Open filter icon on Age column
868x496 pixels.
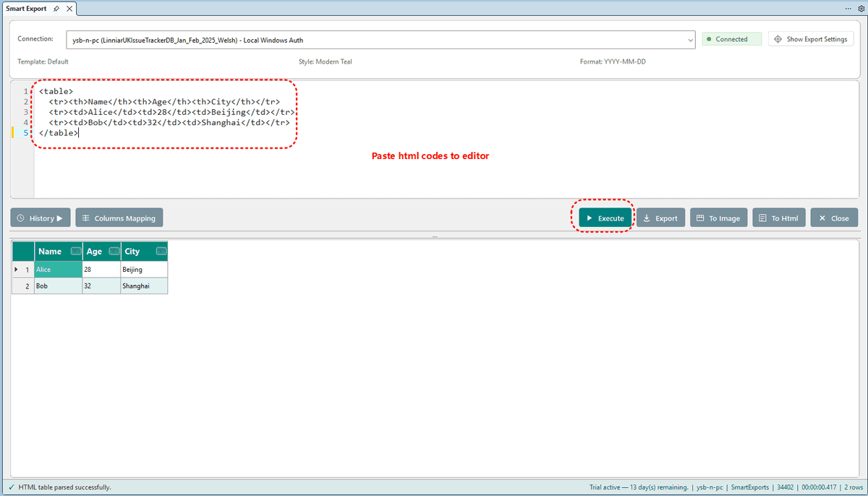point(114,252)
